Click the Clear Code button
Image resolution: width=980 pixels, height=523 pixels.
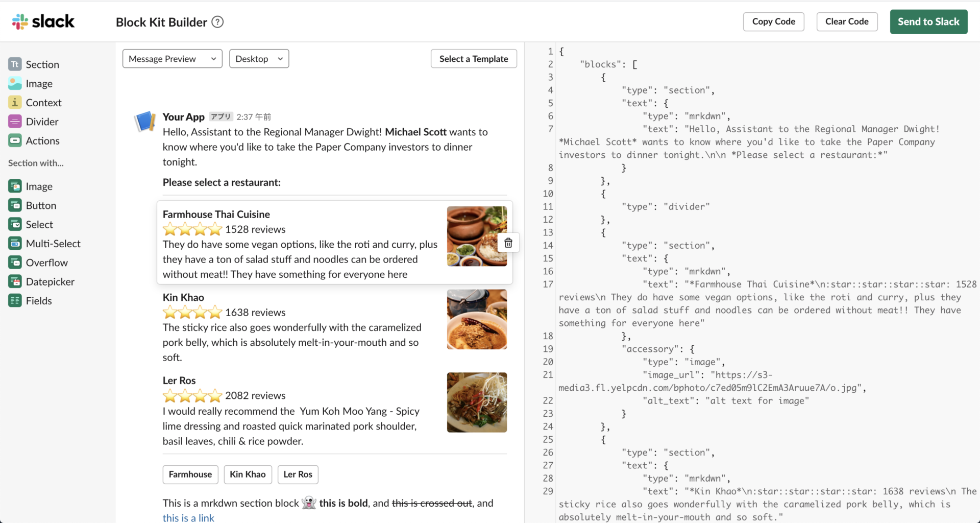[847, 21]
